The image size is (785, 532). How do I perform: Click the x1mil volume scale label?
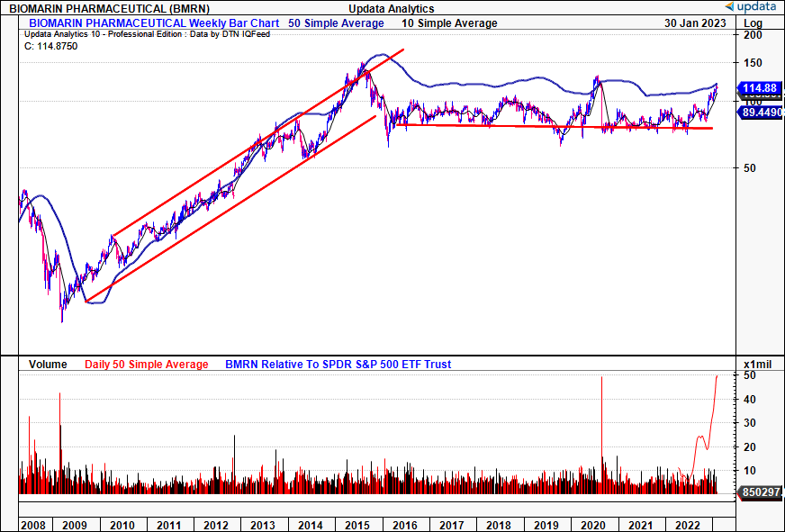tap(757, 365)
